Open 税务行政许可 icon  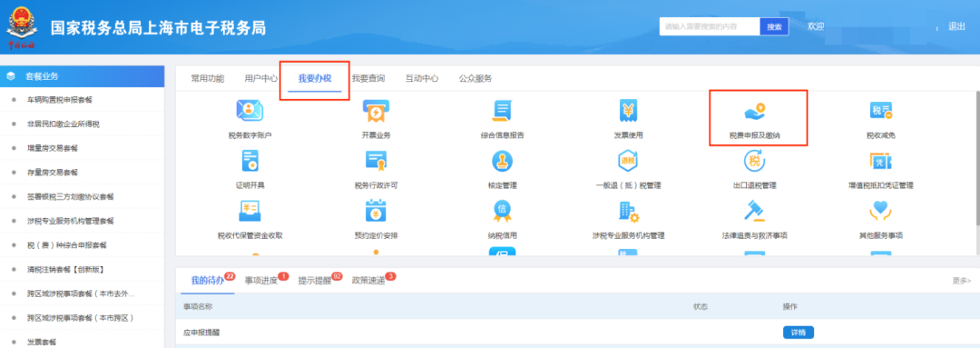(377, 162)
